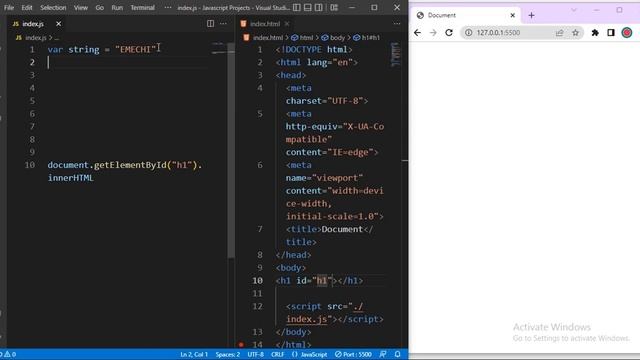Go back in the browser
This screenshot has width=640, height=360.
[x=417, y=33]
